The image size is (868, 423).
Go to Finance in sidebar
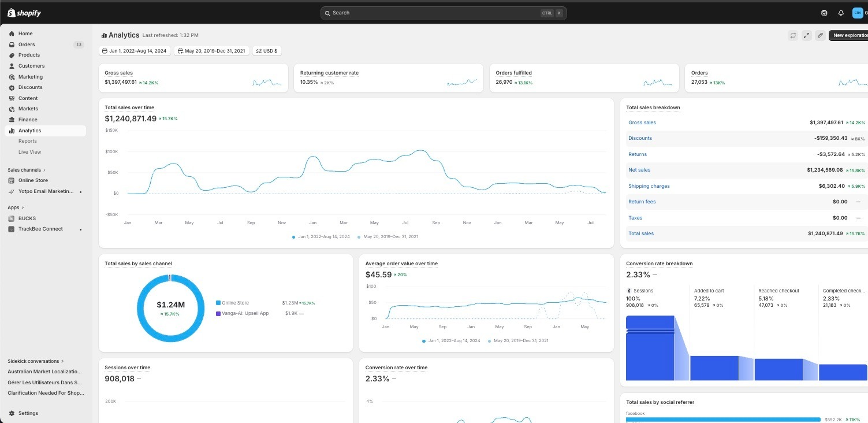28,120
